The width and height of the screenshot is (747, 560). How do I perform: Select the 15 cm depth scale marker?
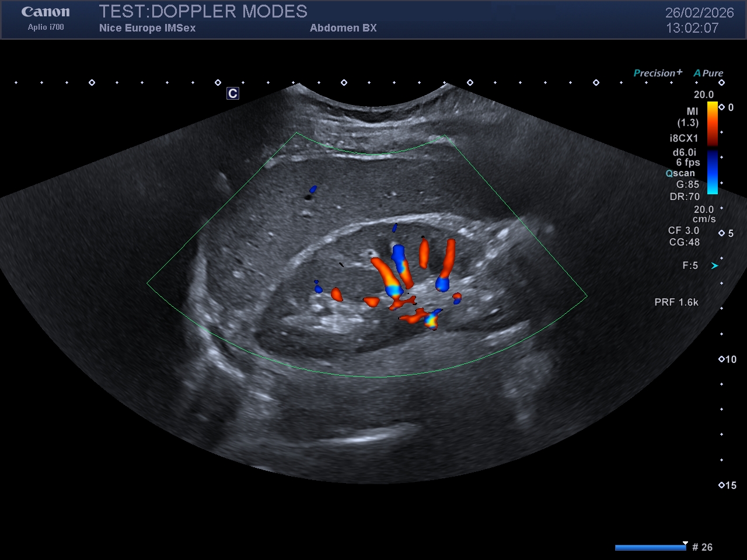click(728, 485)
